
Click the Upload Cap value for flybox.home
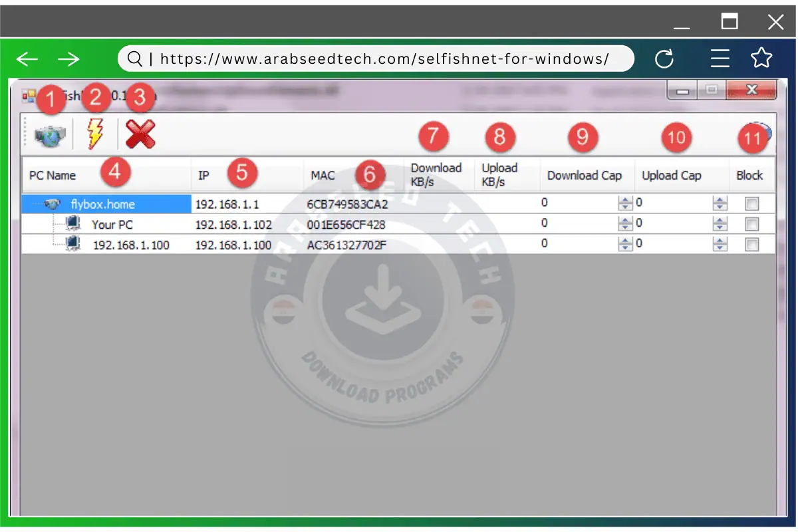(672, 203)
